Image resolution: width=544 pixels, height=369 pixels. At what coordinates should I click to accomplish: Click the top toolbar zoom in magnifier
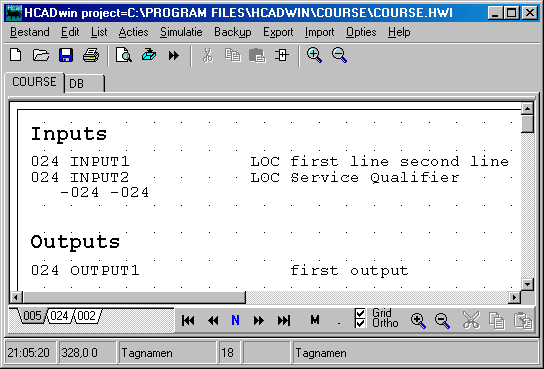tap(314, 55)
